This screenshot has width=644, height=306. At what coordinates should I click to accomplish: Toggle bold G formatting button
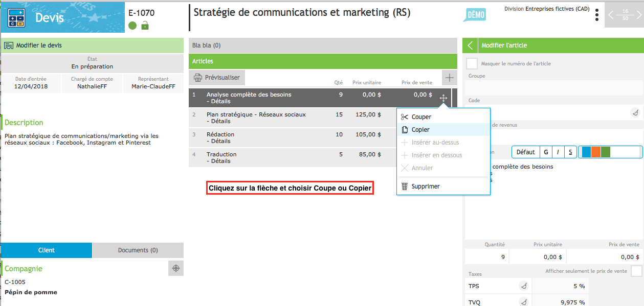click(546, 152)
